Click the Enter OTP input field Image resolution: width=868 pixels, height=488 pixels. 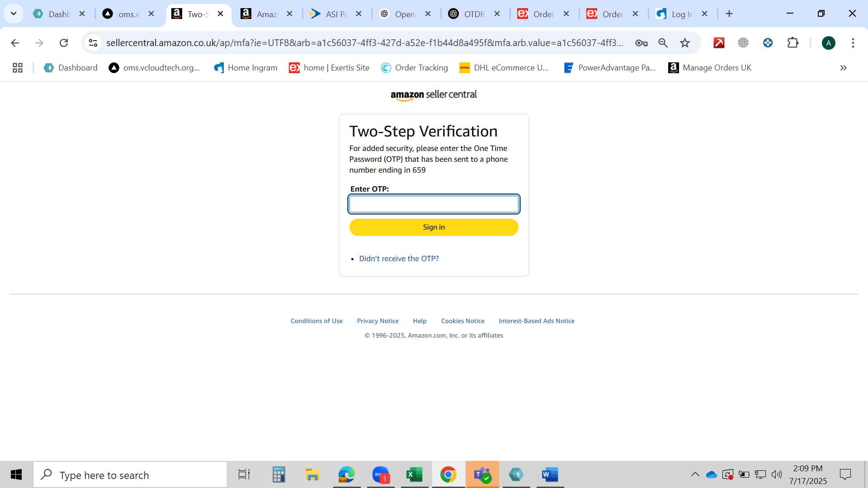(434, 204)
